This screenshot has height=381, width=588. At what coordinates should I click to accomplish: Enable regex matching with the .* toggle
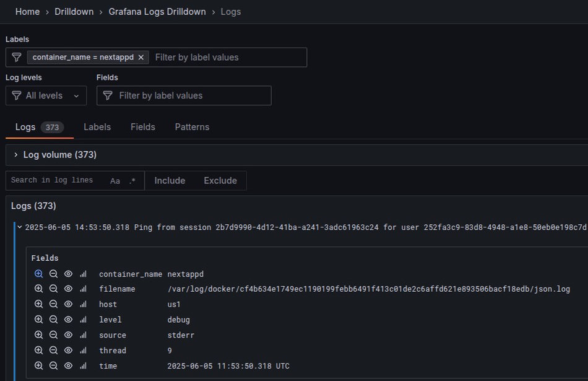pos(131,180)
